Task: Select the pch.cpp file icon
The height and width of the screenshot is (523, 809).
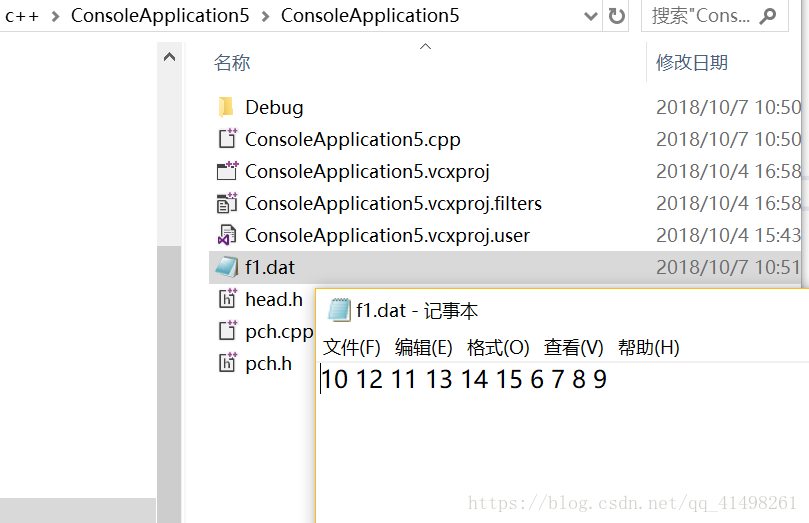Action: 228,331
